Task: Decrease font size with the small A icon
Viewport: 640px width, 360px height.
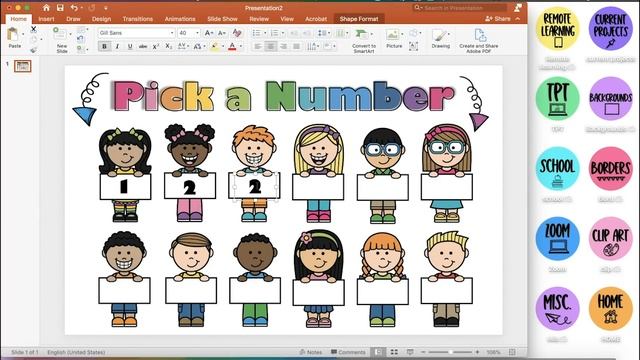Action: point(222,33)
